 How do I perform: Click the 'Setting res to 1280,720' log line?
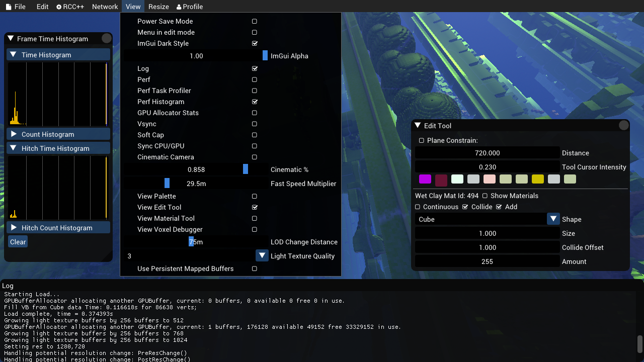click(44, 346)
